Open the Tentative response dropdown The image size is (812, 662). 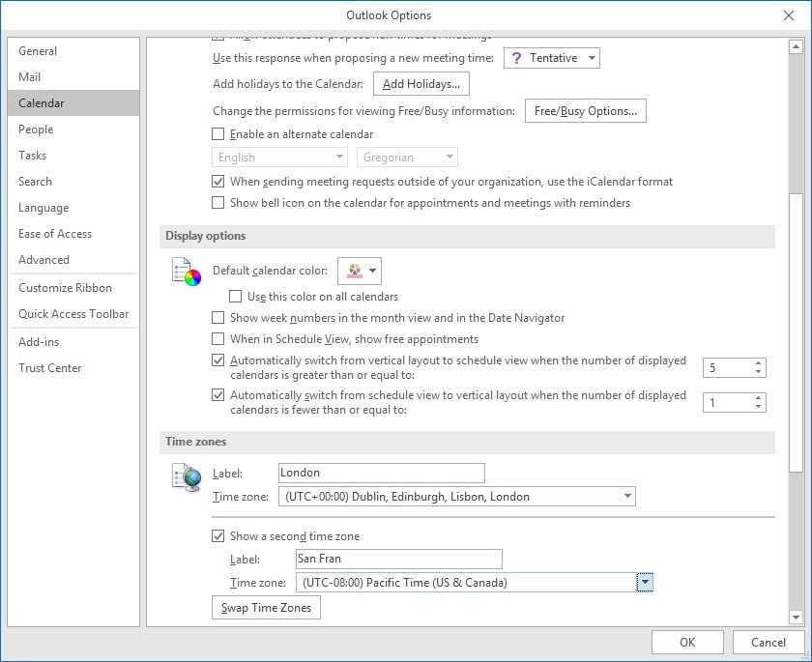[552, 58]
